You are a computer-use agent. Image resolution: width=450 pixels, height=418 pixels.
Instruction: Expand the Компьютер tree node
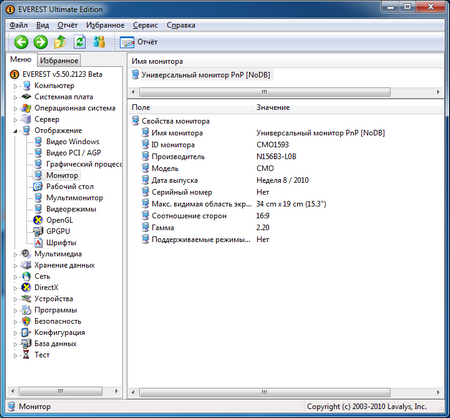pyautogui.click(x=15, y=86)
